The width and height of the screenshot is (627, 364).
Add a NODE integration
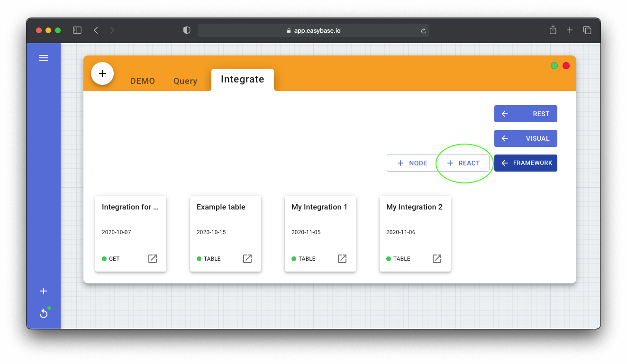(411, 163)
